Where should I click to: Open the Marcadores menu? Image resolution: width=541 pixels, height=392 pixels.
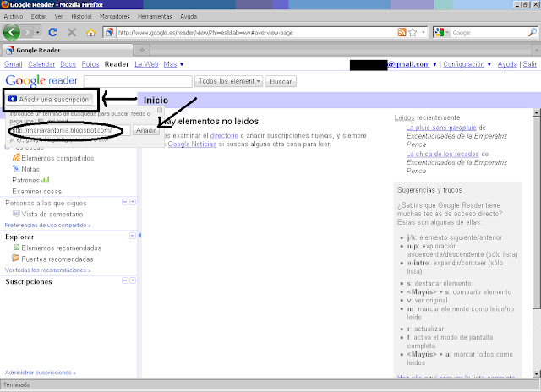coord(115,16)
